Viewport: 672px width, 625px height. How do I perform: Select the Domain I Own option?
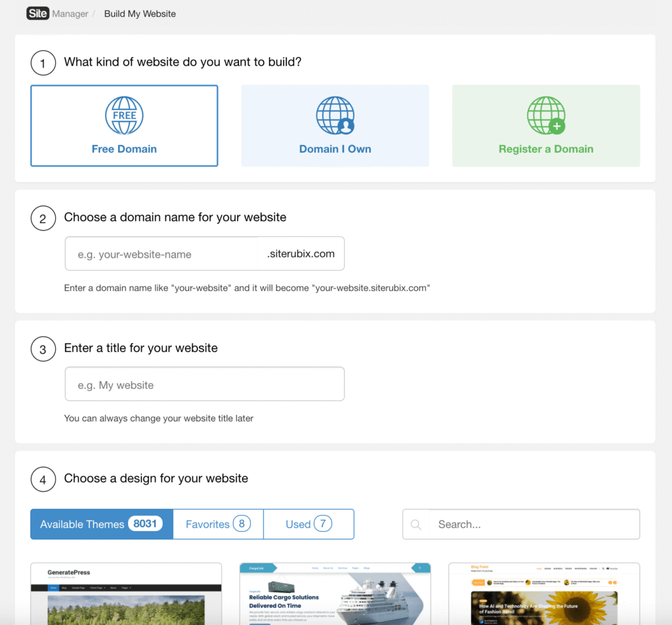pyautogui.click(x=335, y=125)
